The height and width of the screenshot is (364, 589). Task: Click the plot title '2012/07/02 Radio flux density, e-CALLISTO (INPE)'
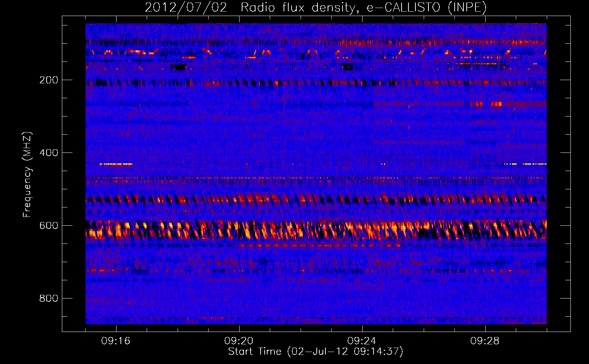316,8
